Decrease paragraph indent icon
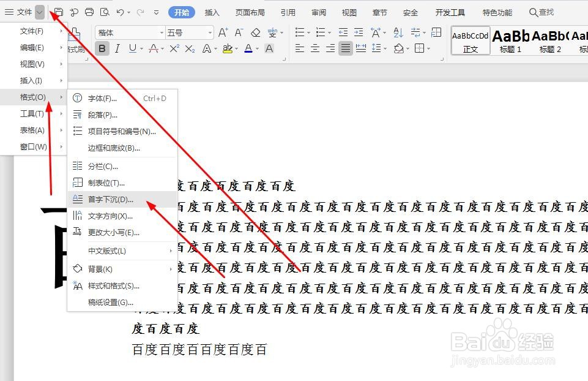This screenshot has width=588, height=381. (343, 32)
